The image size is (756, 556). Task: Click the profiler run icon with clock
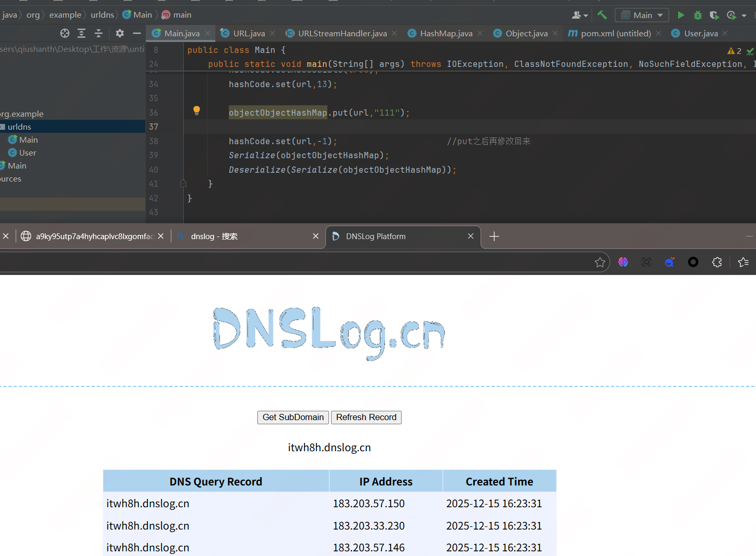tap(732, 15)
